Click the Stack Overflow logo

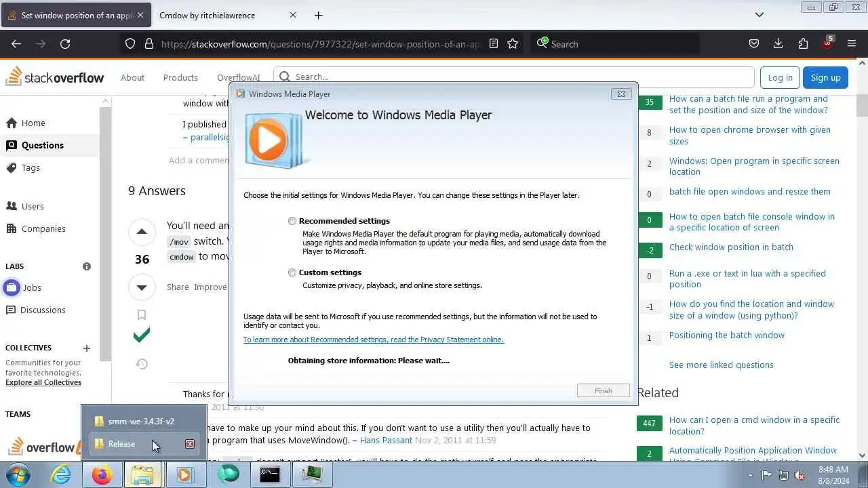(55, 77)
